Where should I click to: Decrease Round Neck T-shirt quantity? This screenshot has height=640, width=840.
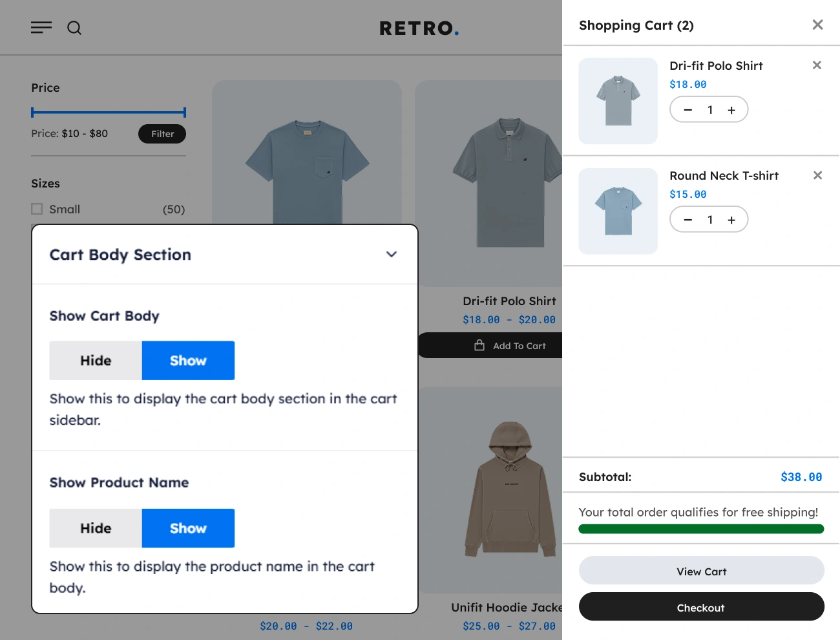tap(688, 220)
